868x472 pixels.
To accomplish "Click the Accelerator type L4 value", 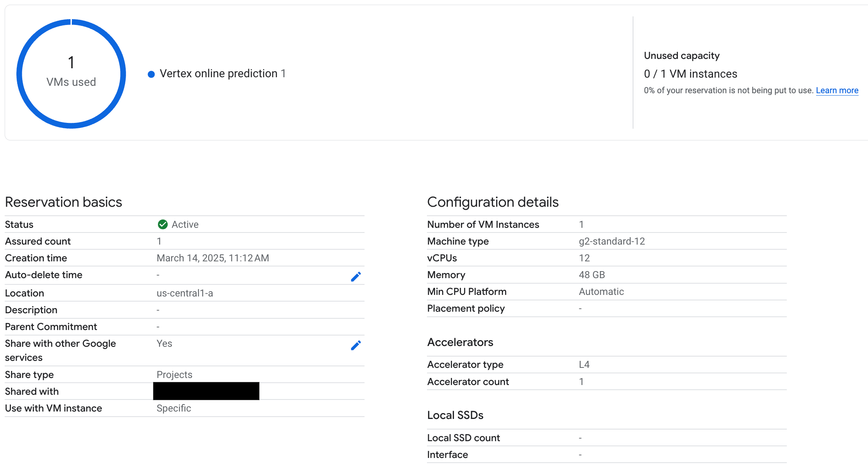I will click(x=584, y=364).
